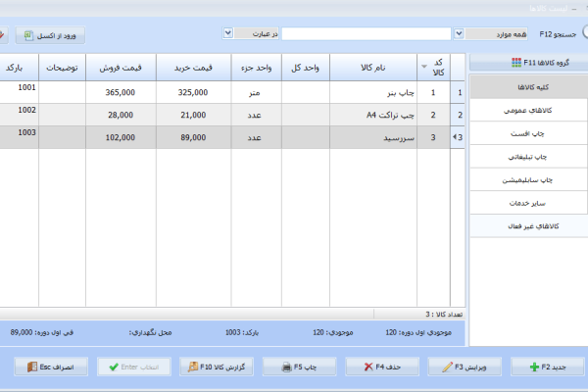Click the چاپ F5 button
The width and height of the screenshot is (588, 392).
(x=299, y=367)
